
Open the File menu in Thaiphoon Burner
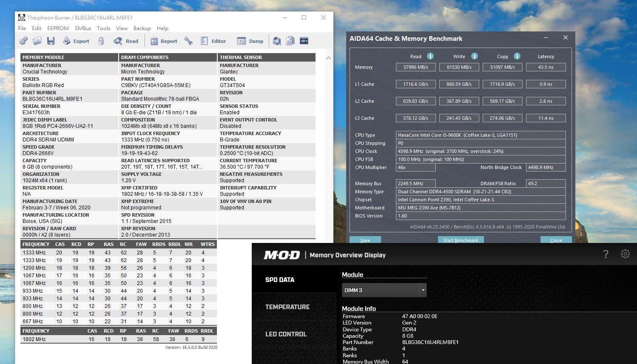point(22,28)
